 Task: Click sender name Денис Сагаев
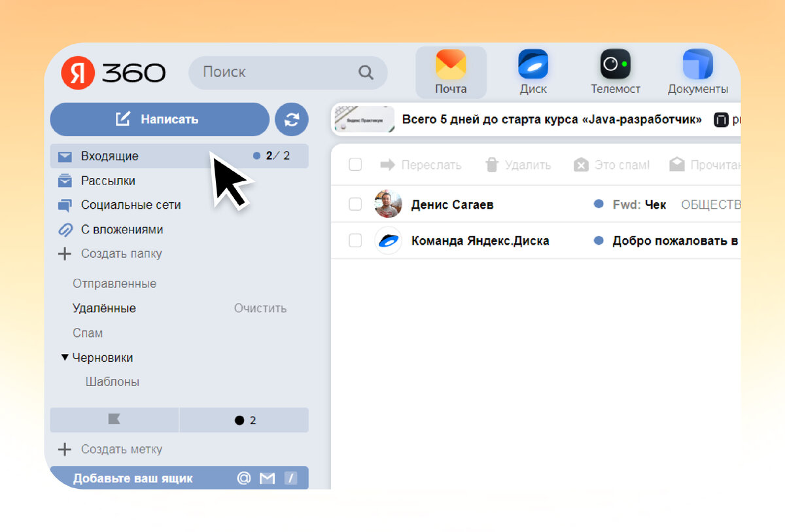[x=452, y=205]
